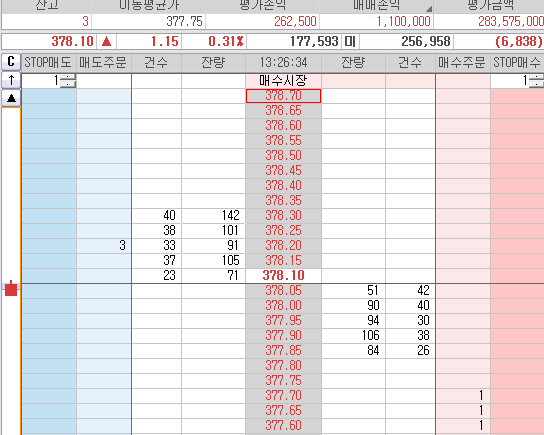Click bid quantity 84 at 377.85
This screenshot has width=544, height=435.
pyautogui.click(x=354, y=351)
